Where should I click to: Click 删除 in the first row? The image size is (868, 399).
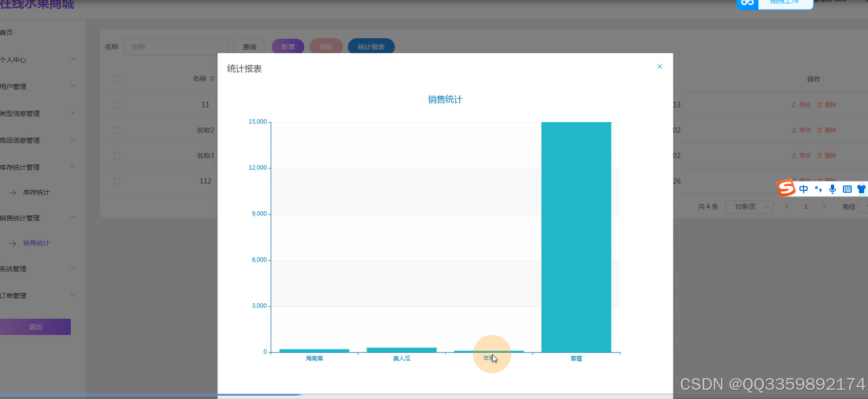(x=826, y=105)
